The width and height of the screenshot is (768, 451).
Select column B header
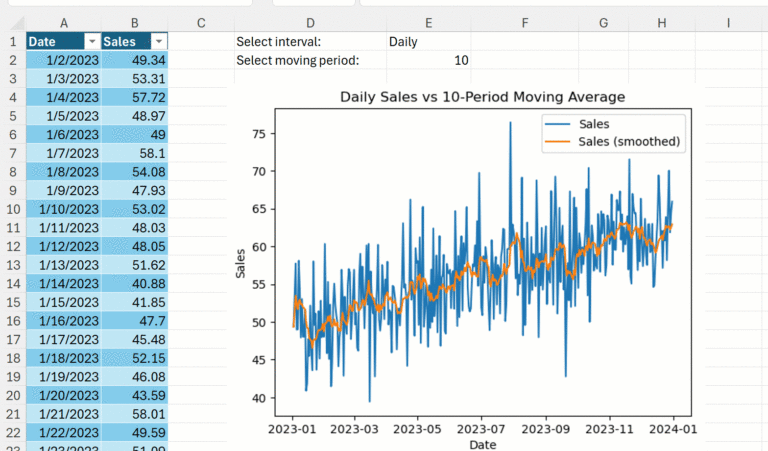(x=135, y=22)
